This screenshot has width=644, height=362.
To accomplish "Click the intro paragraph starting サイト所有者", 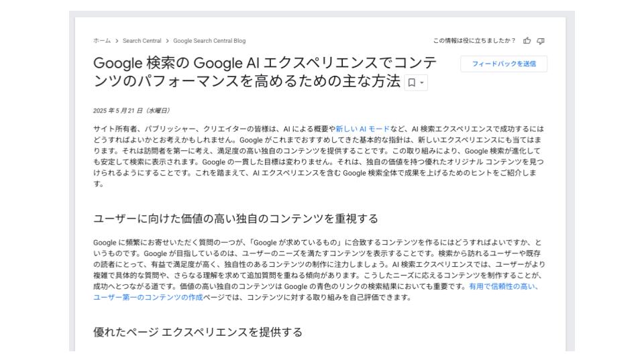I will (x=319, y=156).
